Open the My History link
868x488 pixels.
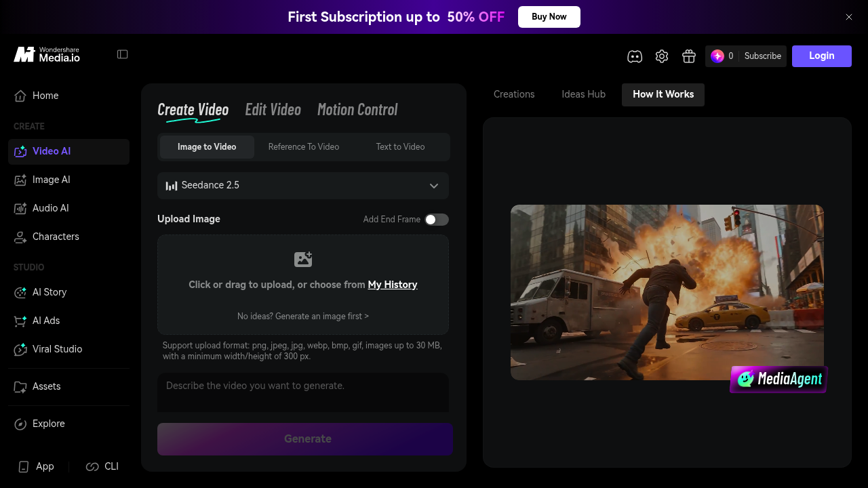[393, 285]
